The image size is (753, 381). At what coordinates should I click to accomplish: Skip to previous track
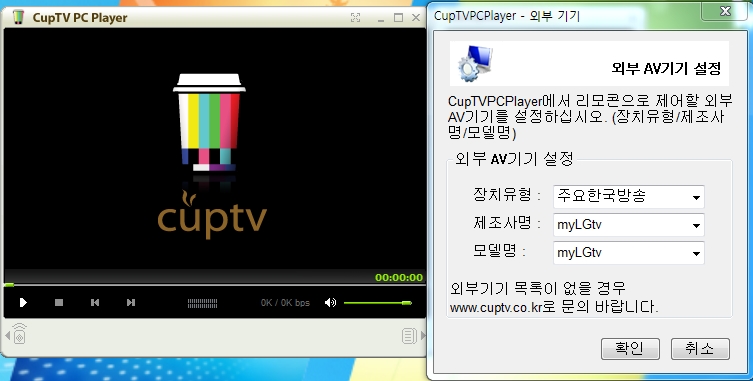(95, 302)
